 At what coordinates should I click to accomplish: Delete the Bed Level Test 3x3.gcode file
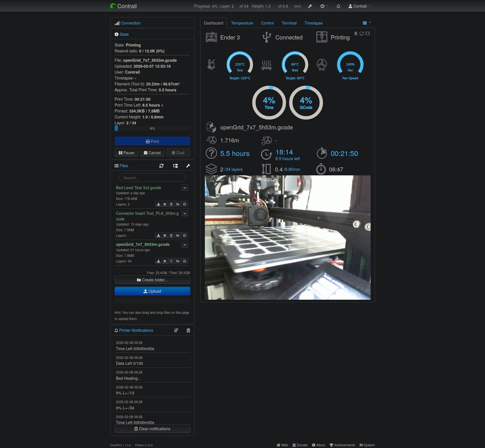pos(171,204)
